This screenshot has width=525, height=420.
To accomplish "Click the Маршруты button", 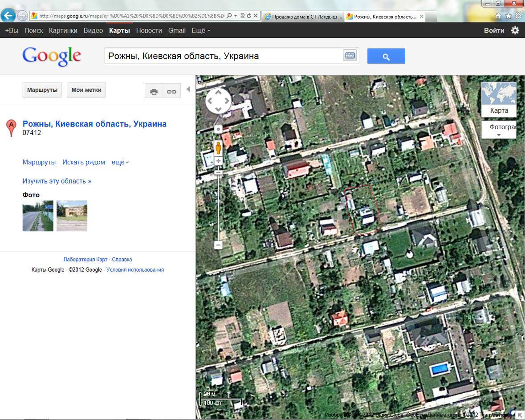I will [42, 90].
